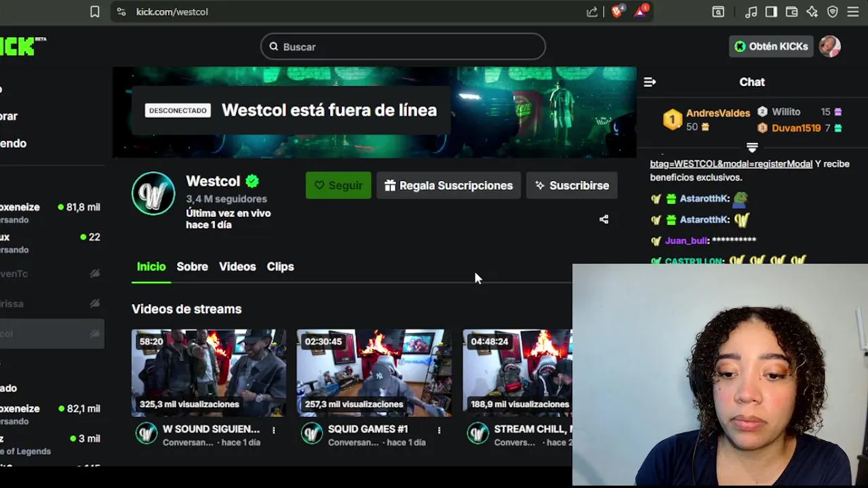Open options menu for SQUID GAMES #1 video
The width and height of the screenshot is (868, 488).
pos(439,430)
